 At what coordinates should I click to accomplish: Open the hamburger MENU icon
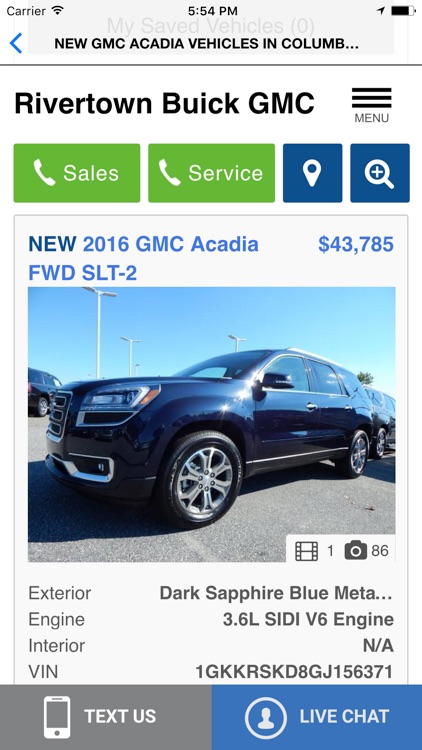tap(371, 105)
